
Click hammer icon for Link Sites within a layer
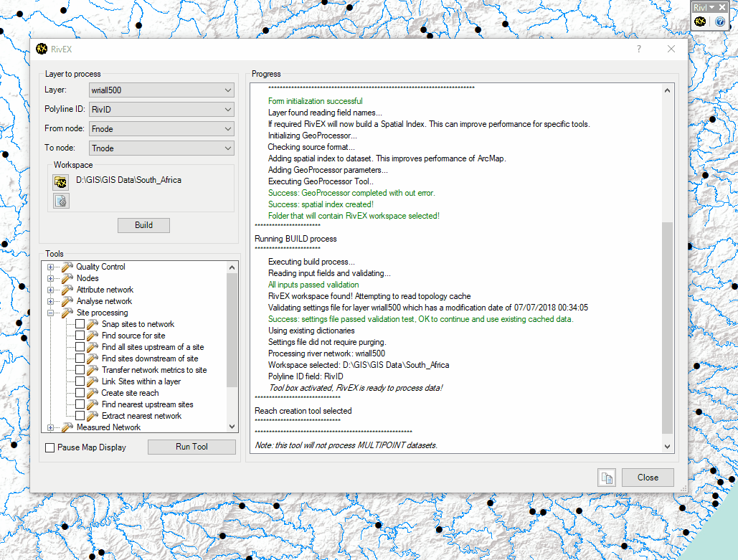pyautogui.click(x=93, y=381)
